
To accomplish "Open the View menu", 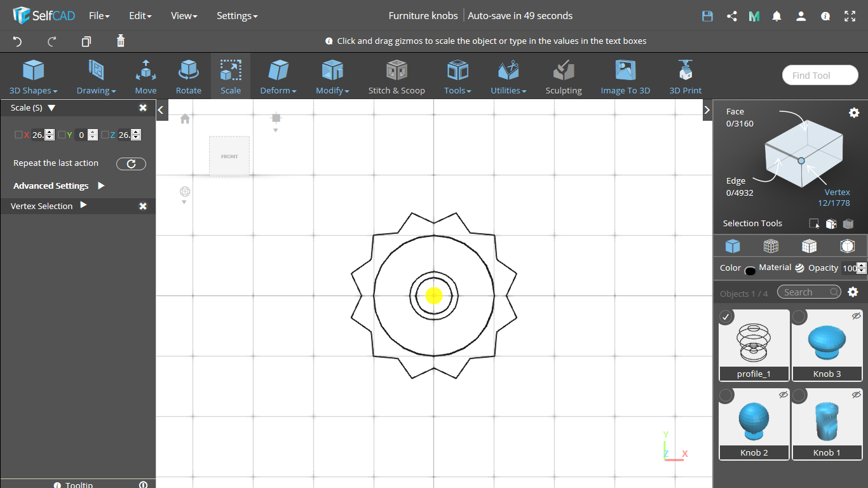I will [x=184, y=16].
